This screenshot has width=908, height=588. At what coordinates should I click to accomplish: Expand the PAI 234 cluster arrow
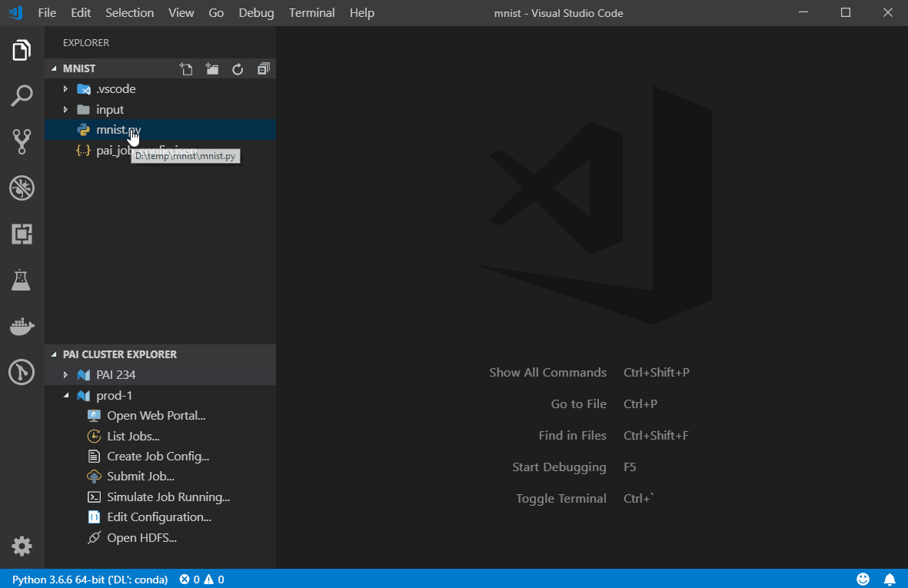(x=65, y=375)
